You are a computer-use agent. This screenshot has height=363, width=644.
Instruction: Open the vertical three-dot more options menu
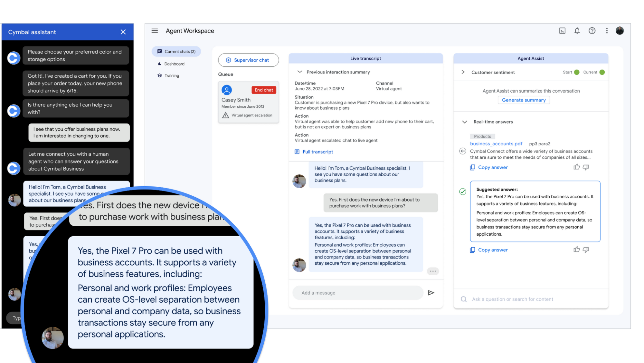point(607,31)
